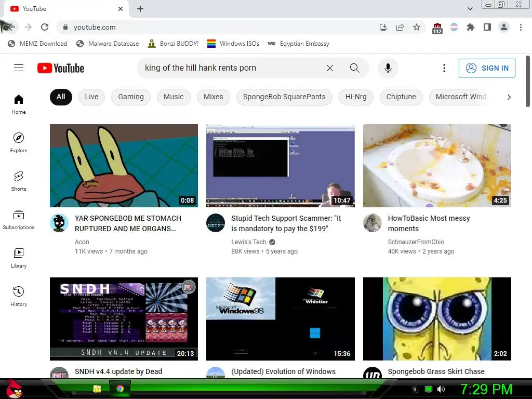Screen dimensions: 532x399
Task: Open Subscriptions in the sidebar
Action: pos(19,220)
